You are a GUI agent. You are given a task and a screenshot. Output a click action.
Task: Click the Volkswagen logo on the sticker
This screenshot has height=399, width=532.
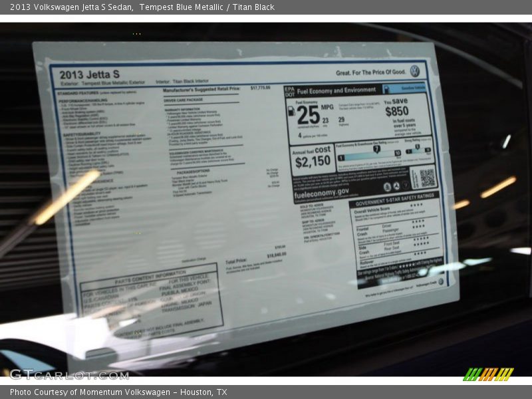pos(415,71)
